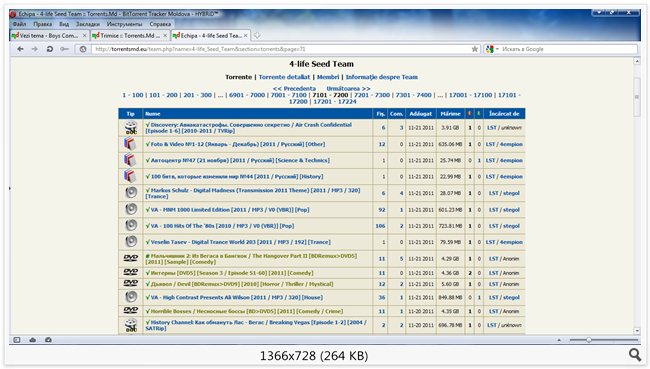Open the Справка menu
Image resolution: width=650 pixels, height=369 pixels.
tap(160, 24)
